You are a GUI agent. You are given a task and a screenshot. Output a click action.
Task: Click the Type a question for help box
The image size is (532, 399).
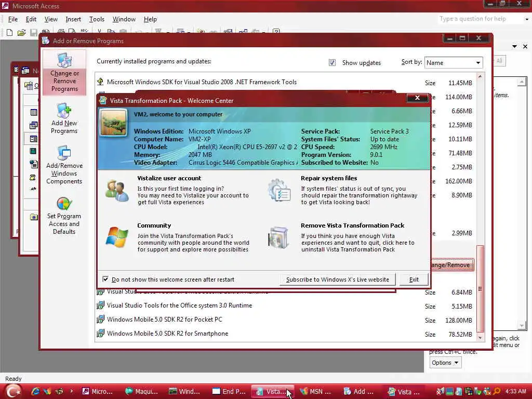point(480,19)
